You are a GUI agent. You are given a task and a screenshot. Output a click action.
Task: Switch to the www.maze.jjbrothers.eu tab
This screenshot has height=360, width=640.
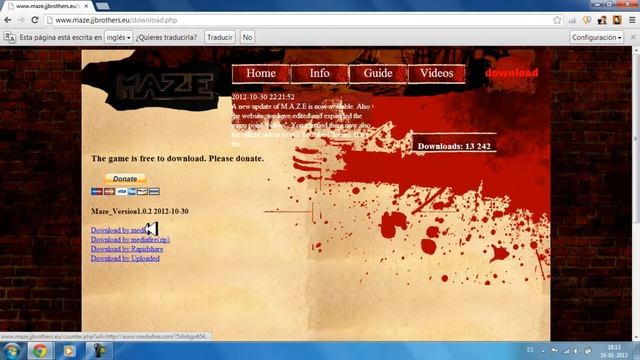48,6
